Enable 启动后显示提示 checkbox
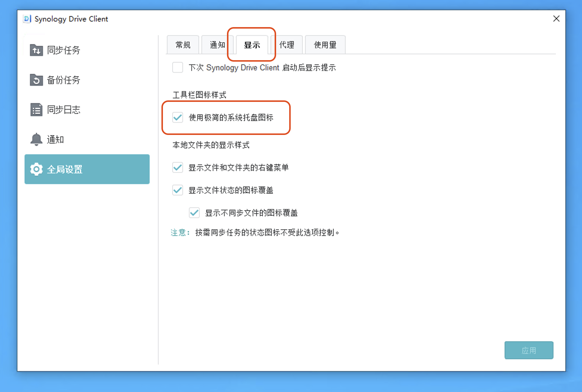This screenshot has width=582, height=392. tap(178, 67)
